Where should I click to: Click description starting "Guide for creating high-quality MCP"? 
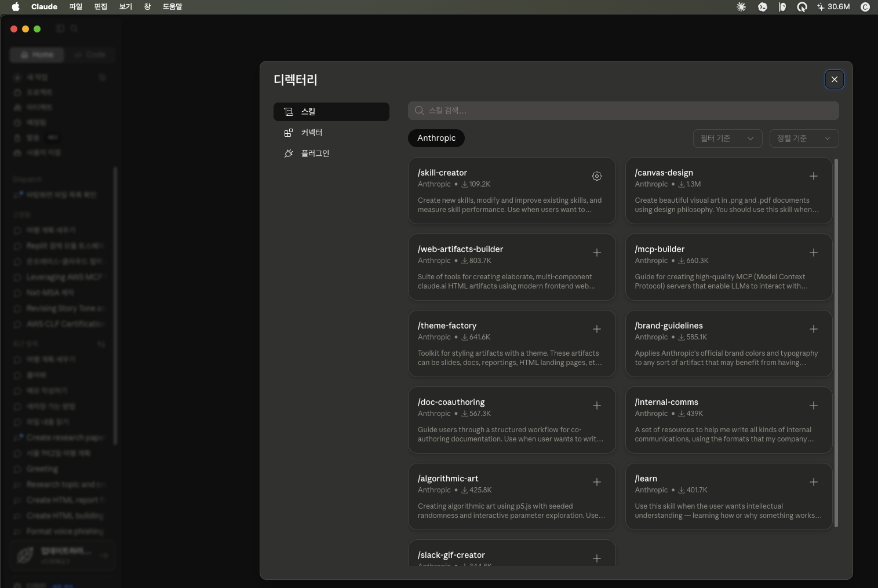(x=722, y=282)
